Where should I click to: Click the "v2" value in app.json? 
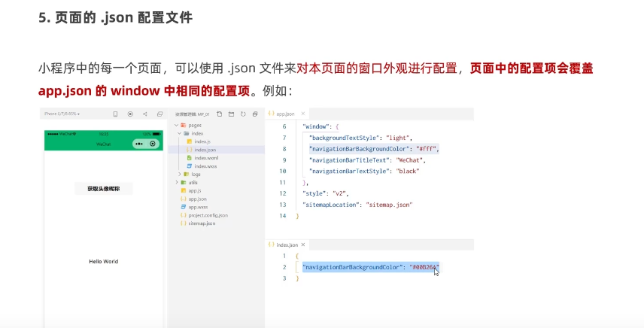click(341, 193)
